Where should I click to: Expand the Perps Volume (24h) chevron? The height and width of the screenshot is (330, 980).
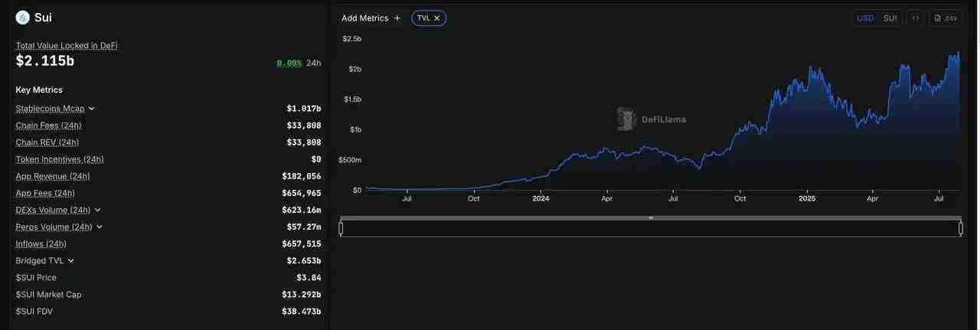(x=100, y=227)
